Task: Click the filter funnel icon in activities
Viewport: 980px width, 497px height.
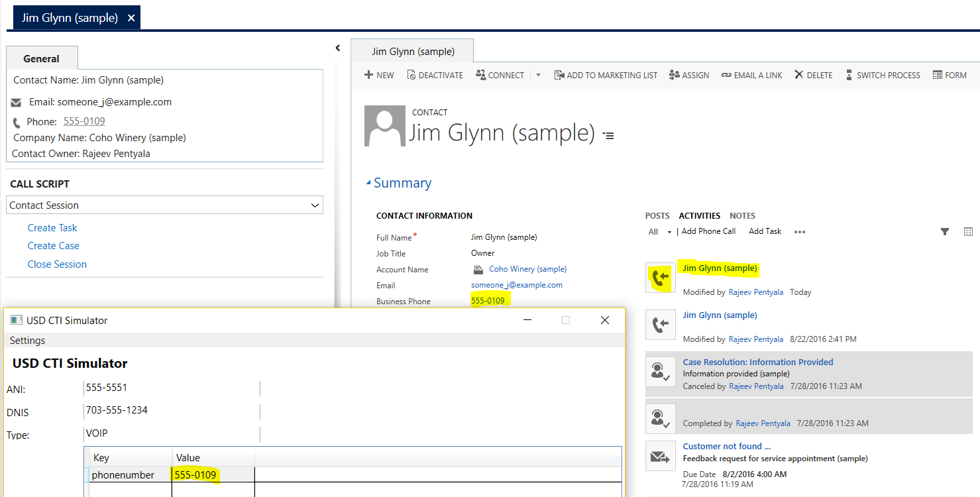Action: [x=945, y=232]
